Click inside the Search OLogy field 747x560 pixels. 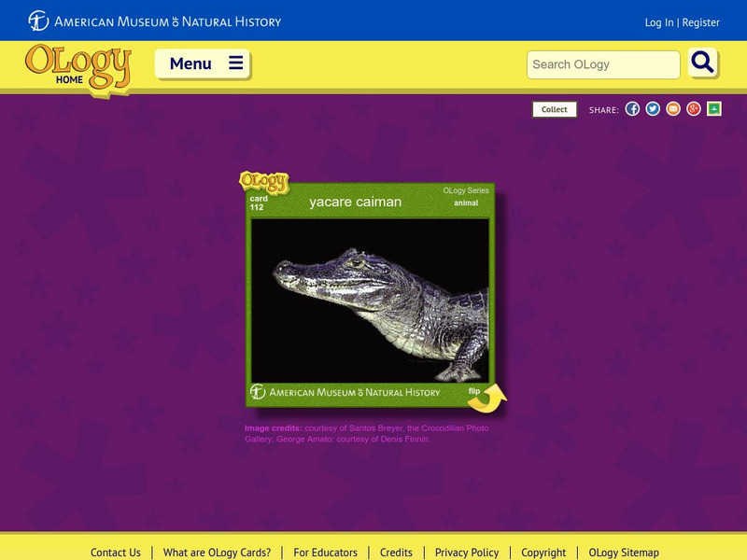pos(602,65)
